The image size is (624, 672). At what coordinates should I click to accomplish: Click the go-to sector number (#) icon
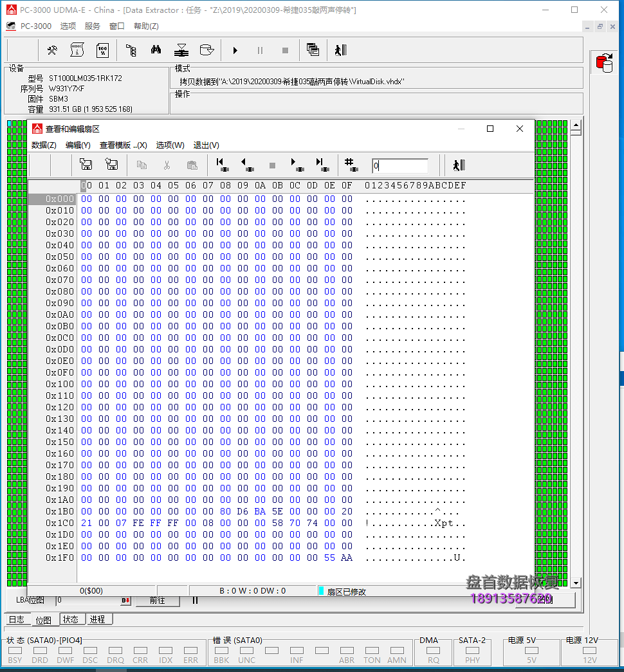tap(351, 165)
